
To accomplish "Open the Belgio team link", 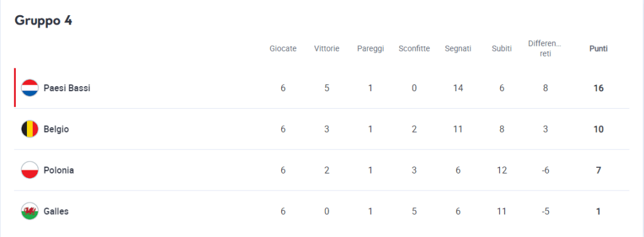I will tap(56, 129).
